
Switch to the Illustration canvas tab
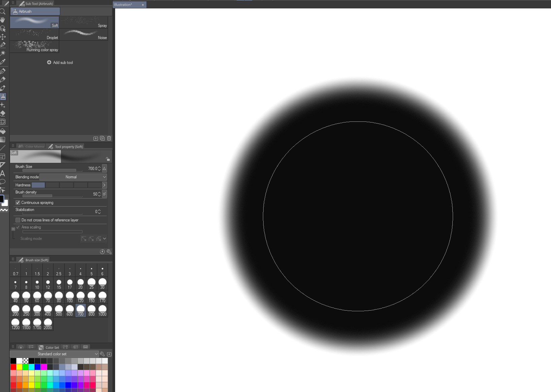click(130, 5)
